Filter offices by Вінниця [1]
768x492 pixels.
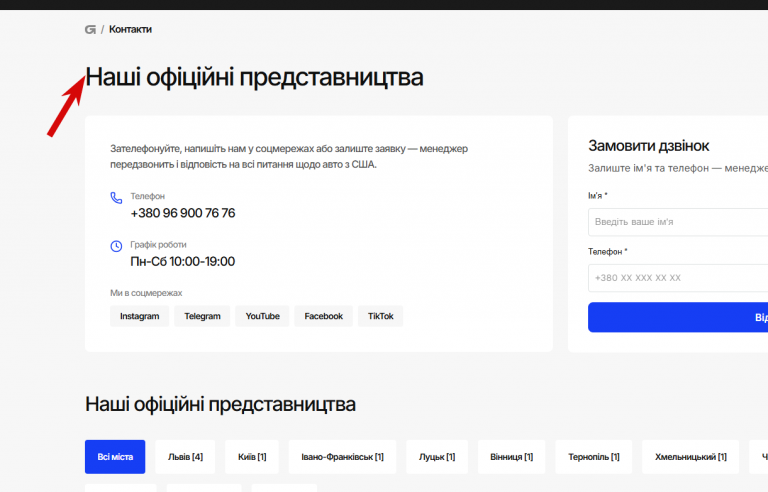[511, 457]
